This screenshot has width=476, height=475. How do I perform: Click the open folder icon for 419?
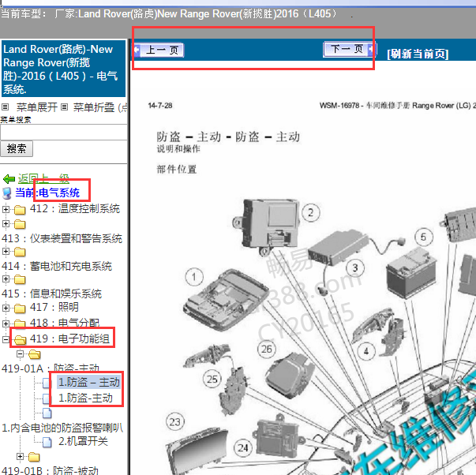tap(21, 339)
